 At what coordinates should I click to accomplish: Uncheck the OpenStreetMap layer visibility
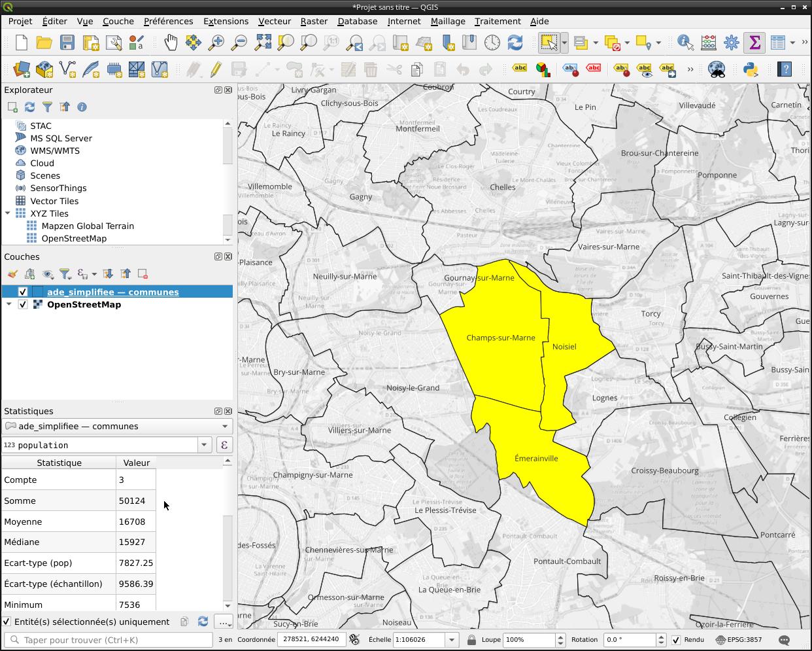[x=23, y=305]
